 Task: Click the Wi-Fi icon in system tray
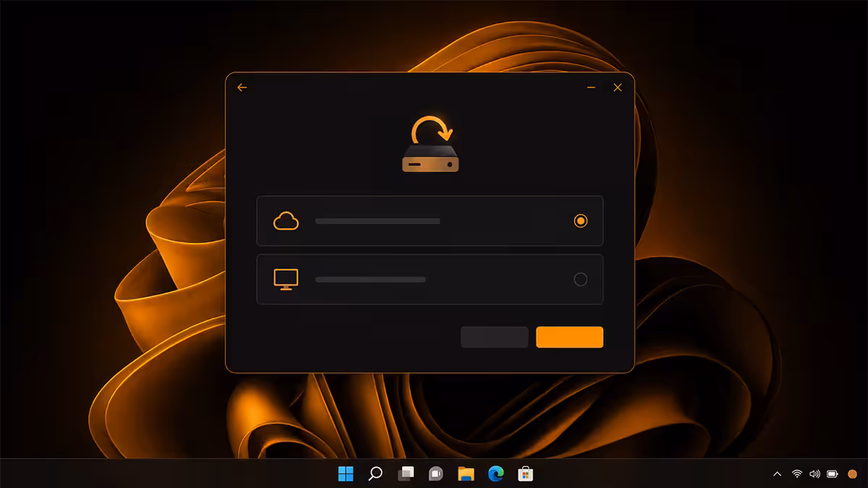point(797,474)
